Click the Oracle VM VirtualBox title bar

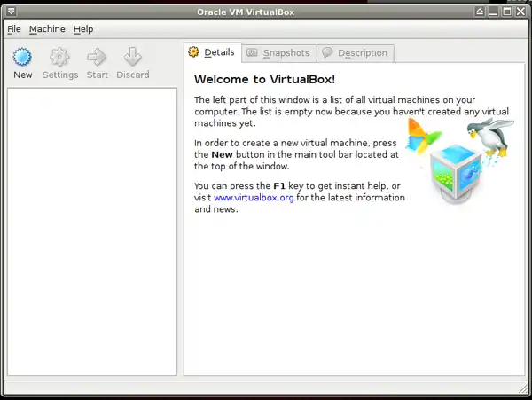coord(266,11)
